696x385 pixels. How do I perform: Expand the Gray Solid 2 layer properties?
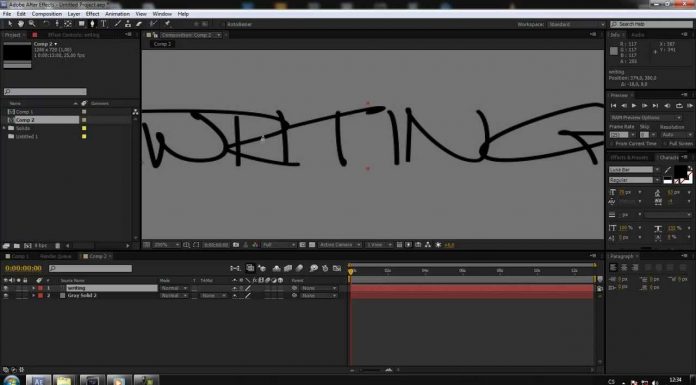click(x=33, y=295)
